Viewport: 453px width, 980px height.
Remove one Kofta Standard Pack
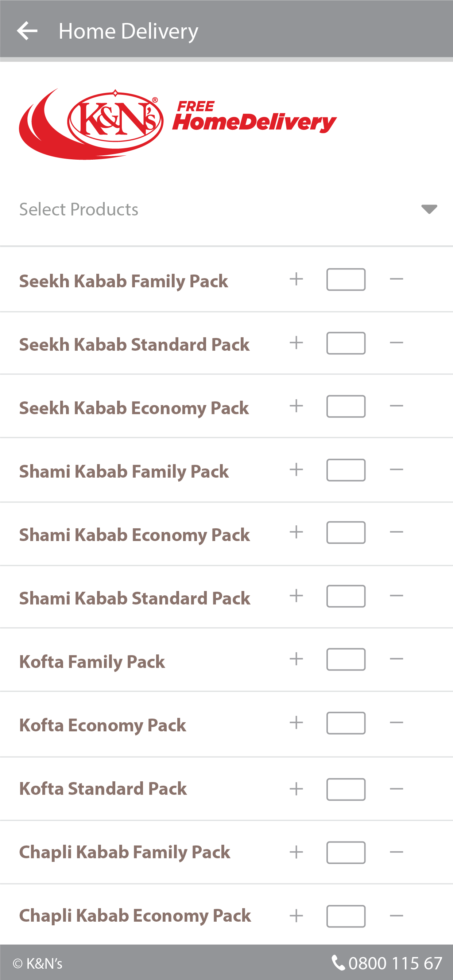click(x=396, y=789)
